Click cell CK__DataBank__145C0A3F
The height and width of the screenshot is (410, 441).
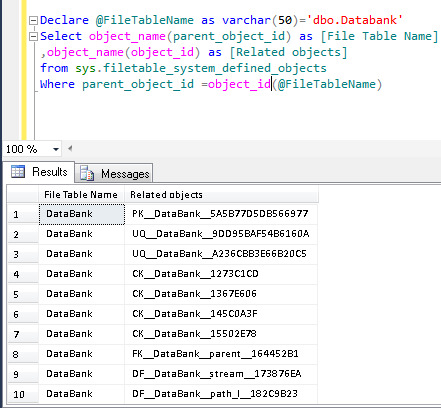221,314
